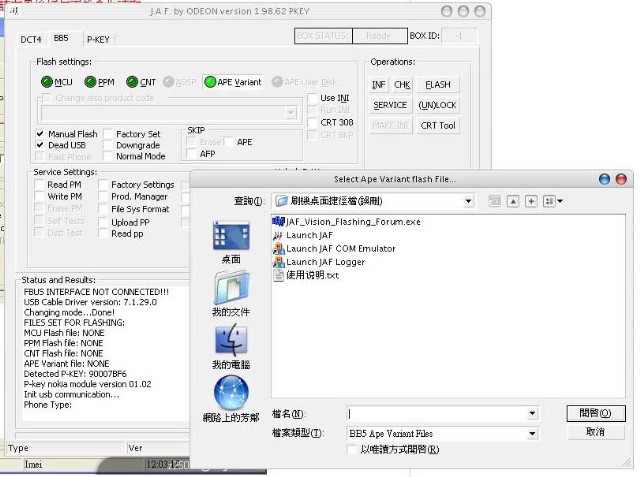
Task: Select JAF_Vision_Flashing_Forum.exe file
Action: click(347, 222)
